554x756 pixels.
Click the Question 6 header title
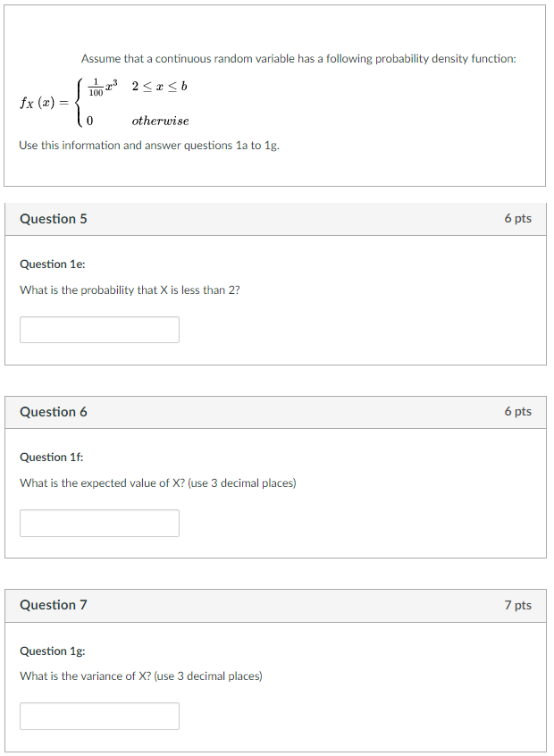point(54,412)
